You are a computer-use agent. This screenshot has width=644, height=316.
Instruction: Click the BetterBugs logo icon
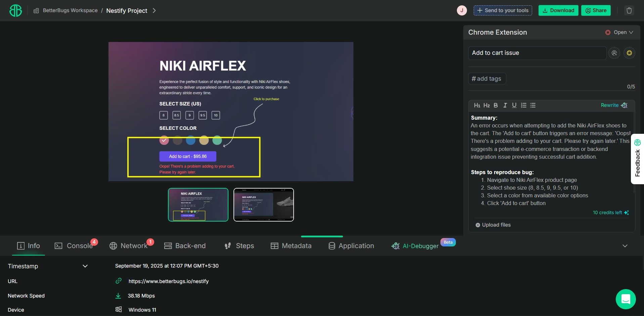[x=15, y=10]
